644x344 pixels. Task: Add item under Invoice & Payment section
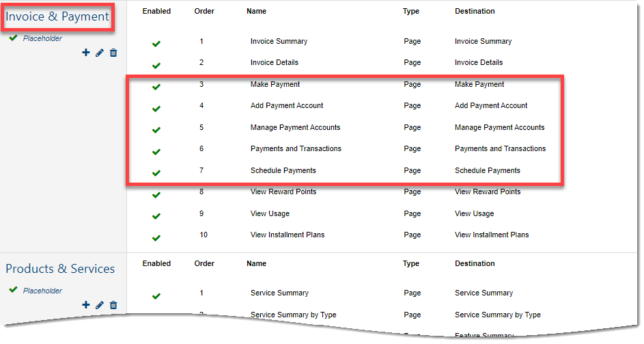point(86,53)
